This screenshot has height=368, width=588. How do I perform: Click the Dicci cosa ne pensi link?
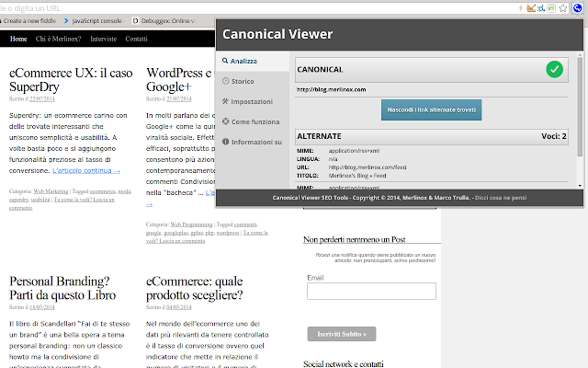click(x=501, y=198)
